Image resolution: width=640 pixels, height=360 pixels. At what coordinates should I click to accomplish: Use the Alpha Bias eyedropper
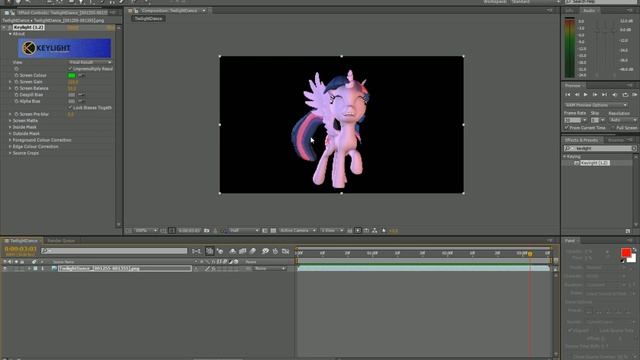coord(81,101)
